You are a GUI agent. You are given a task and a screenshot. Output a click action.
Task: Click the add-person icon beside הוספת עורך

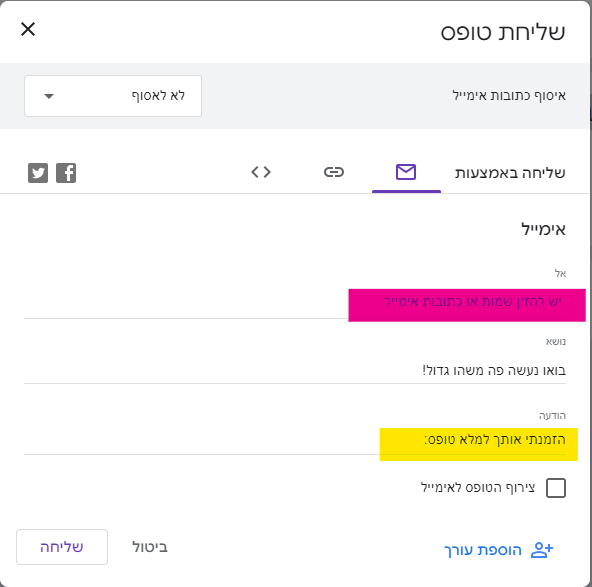pyautogui.click(x=542, y=550)
